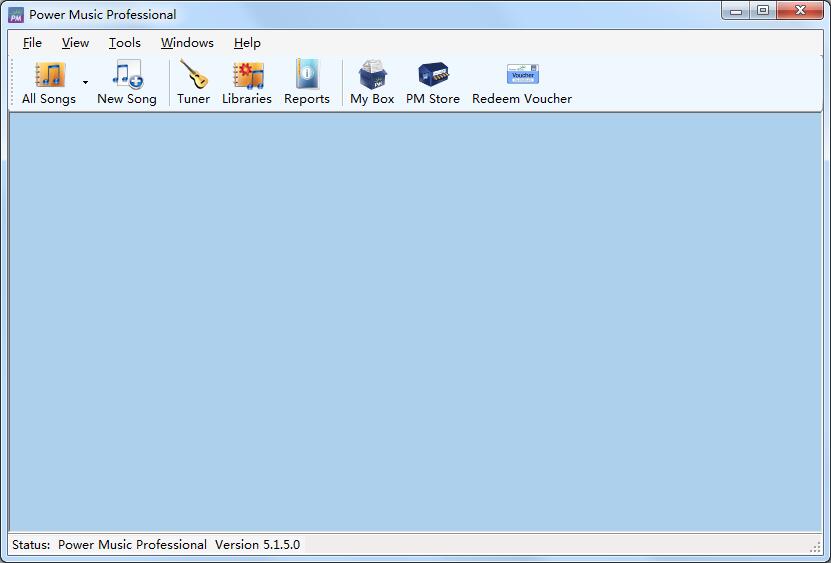
Task: Click the toolbar drag handle grip
Action: [14, 82]
